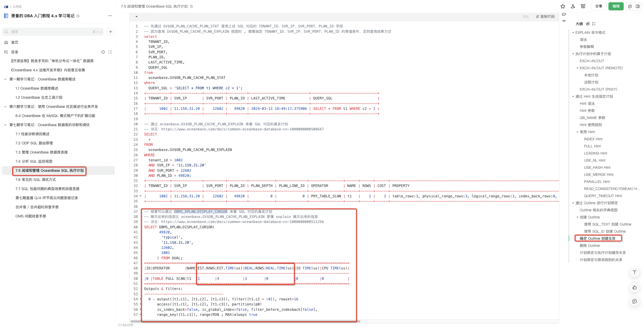
Task: Click the icon next to knowledge base title
Action: (78, 16)
